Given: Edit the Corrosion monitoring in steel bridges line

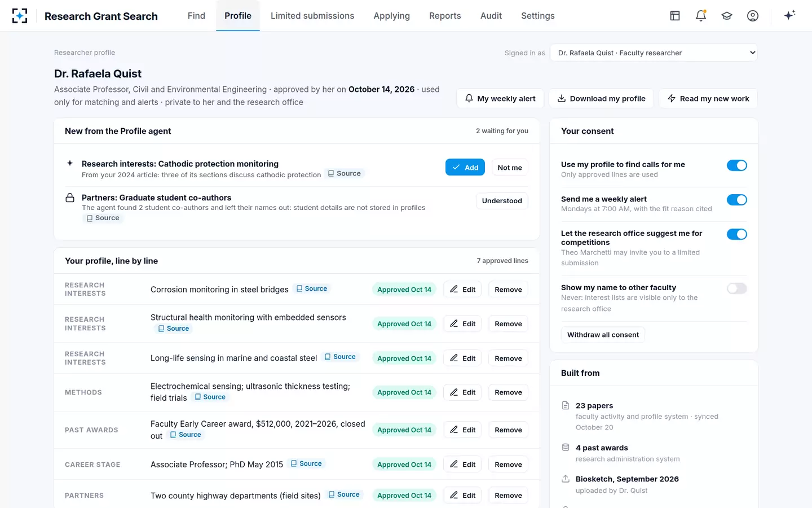Looking at the screenshot, I should (x=462, y=290).
